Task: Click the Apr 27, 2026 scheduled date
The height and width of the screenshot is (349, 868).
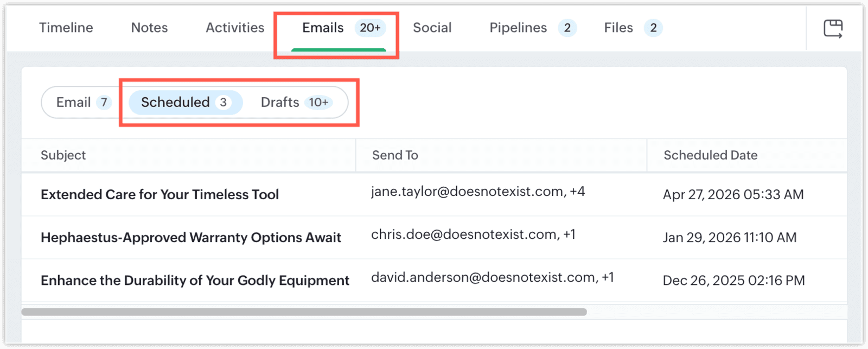Action: click(x=733, y=194)
